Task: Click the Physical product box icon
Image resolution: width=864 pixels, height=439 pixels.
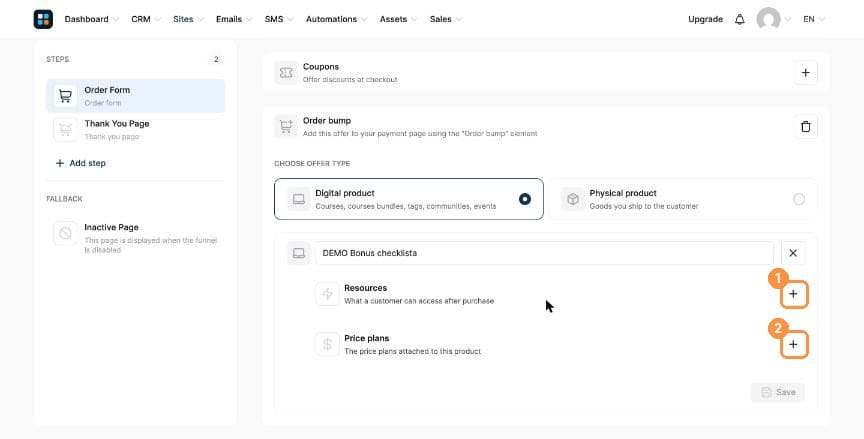Action: [x=573, y=199]
